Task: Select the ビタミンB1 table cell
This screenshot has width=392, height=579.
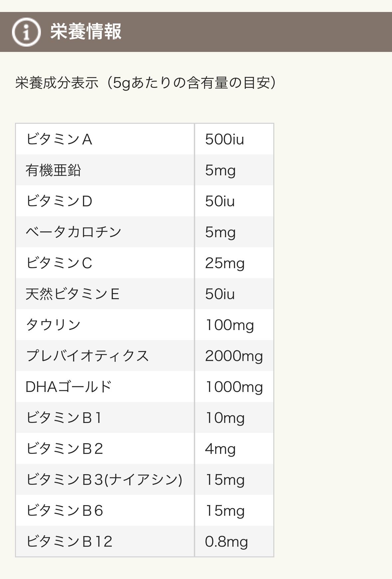Action: point(64,418)
